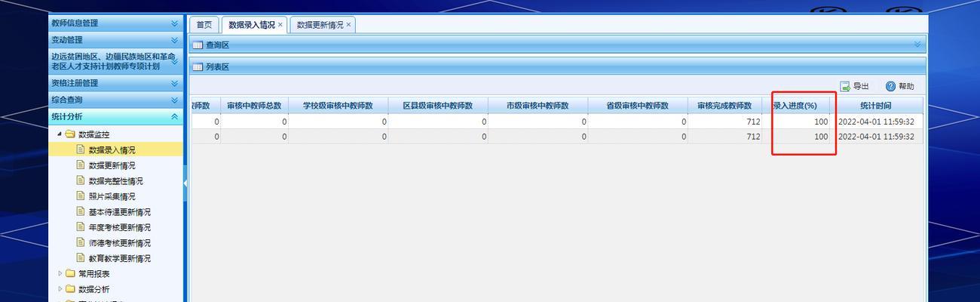The height and width of the screenshot is (302, 980).
Task: Select progress value 100 in first row
Action: point(821,122)
